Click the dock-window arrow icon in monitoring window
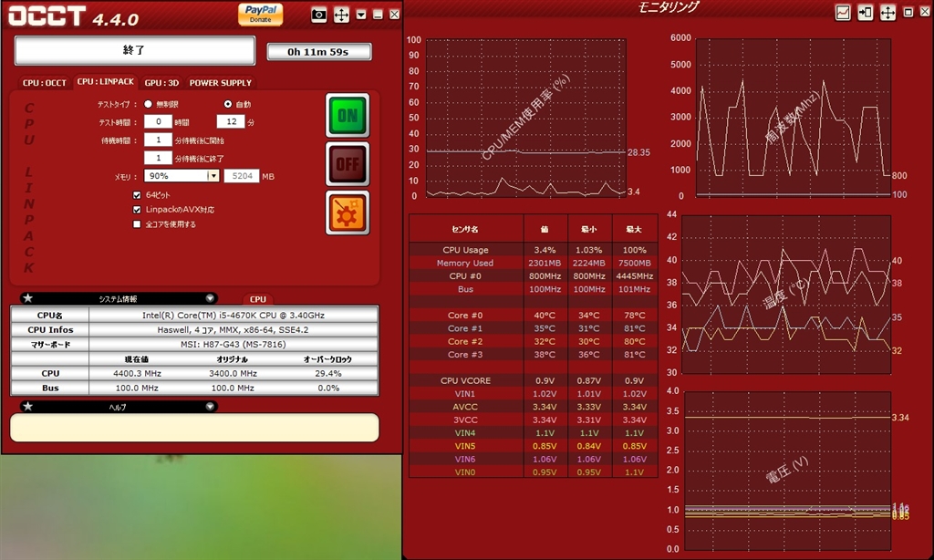The width and height of the screenshot is (934, 560). click(x=866, y=13)
